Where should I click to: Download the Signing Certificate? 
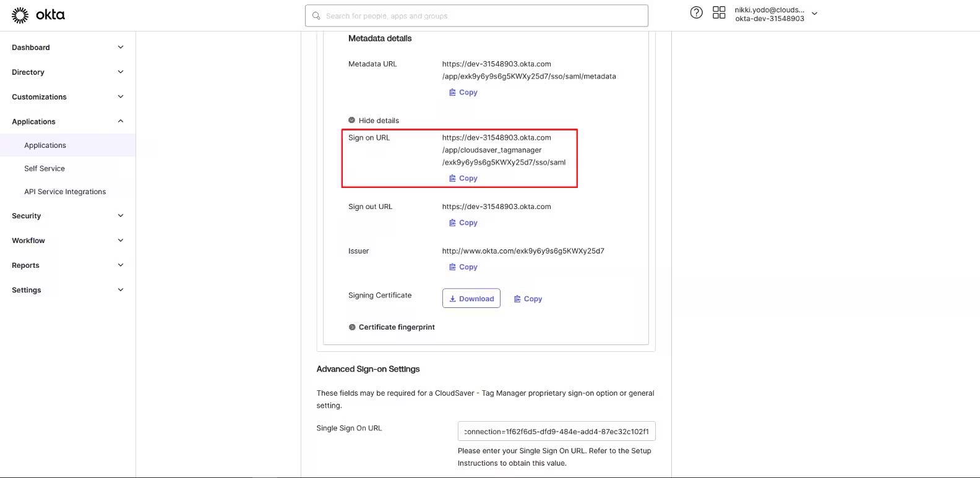tap(471, 299)
